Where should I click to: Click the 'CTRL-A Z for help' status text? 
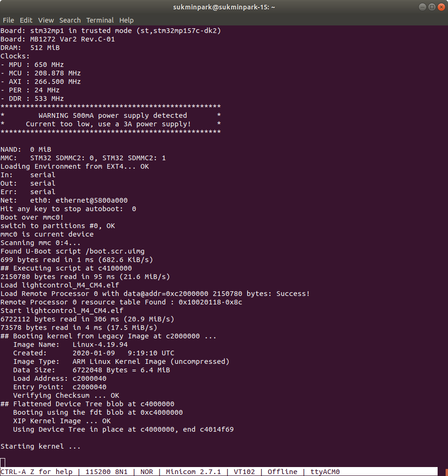pyautogui.click(x=36, y=472)
